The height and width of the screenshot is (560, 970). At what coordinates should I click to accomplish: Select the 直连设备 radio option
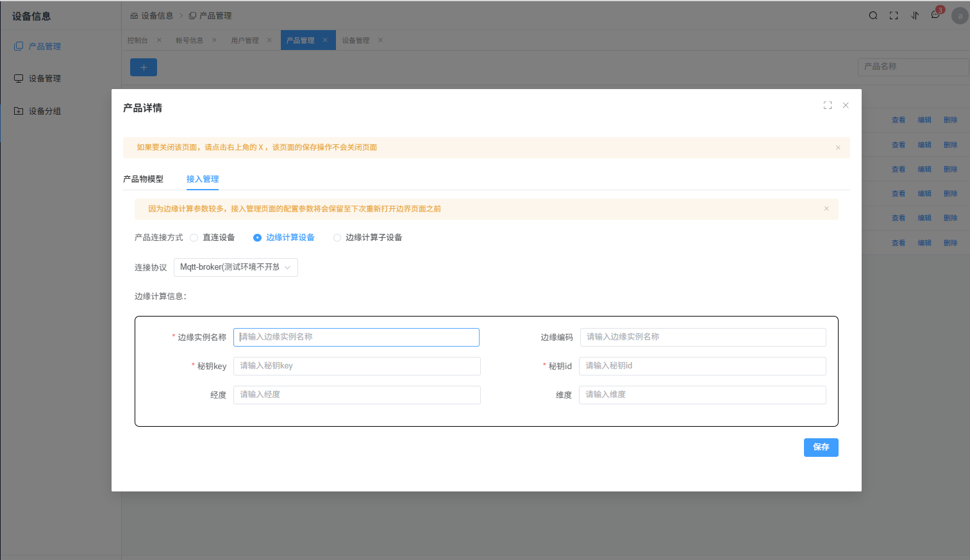click(x=194, y=238)
